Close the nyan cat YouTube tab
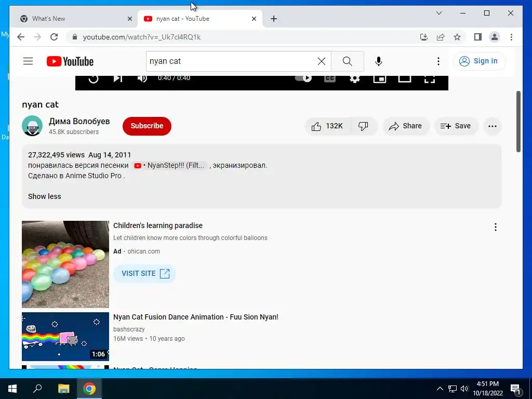 pyautogui.click(x=254, y=19)
